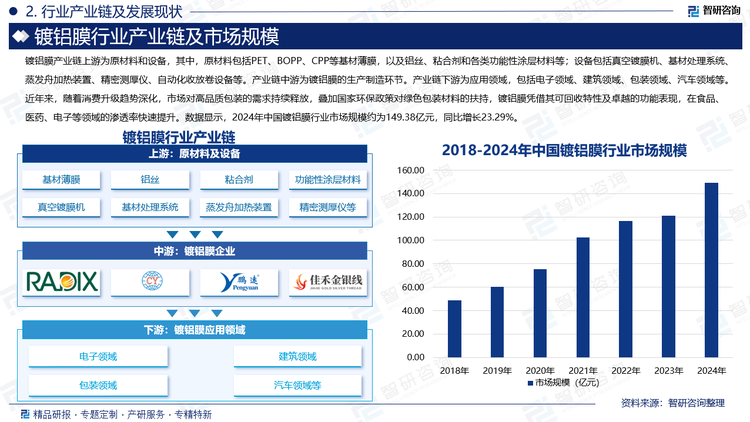
Task: Click the 2020年 bar in the chart
Action: coord(540,313)
